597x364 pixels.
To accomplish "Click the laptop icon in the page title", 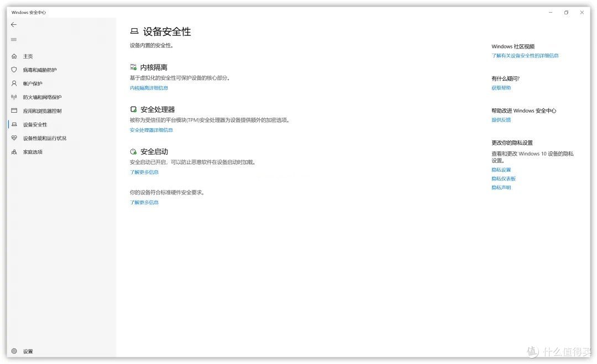I will point(134,31).
